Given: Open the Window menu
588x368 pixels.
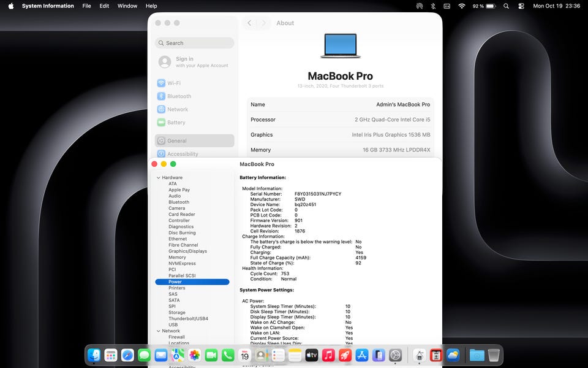Looking at the screenshot, I should pyautogui.click(x=127, y=6).
